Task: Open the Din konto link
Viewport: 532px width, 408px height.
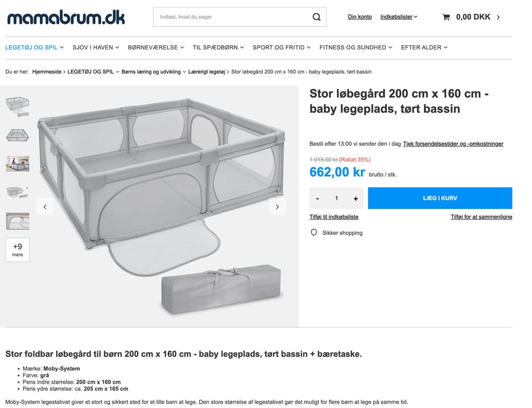Action: pos(360,17)
